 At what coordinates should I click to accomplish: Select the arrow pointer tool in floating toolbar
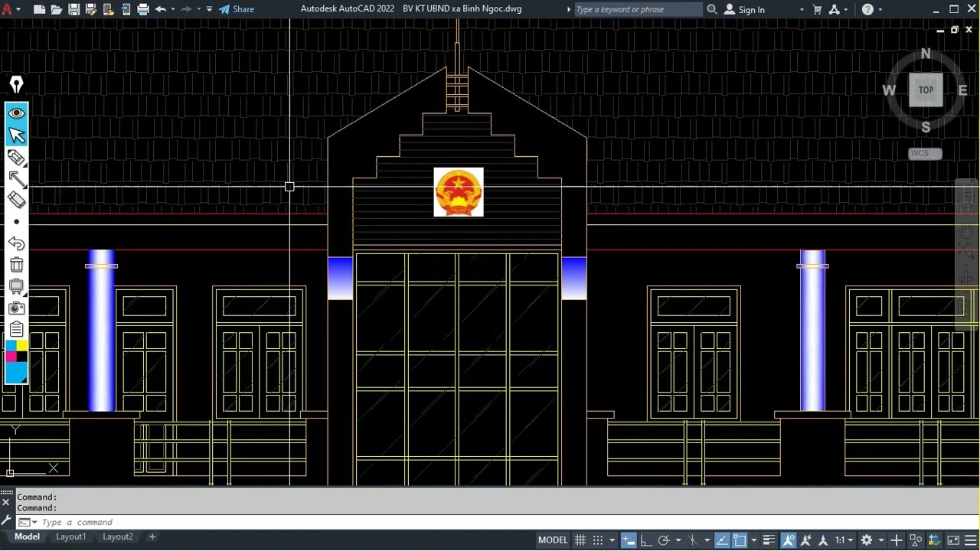pyautogui.click(x=16, y=135)
